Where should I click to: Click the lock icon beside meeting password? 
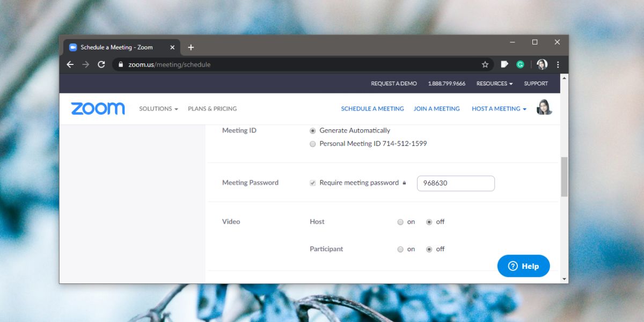[404, 183]
